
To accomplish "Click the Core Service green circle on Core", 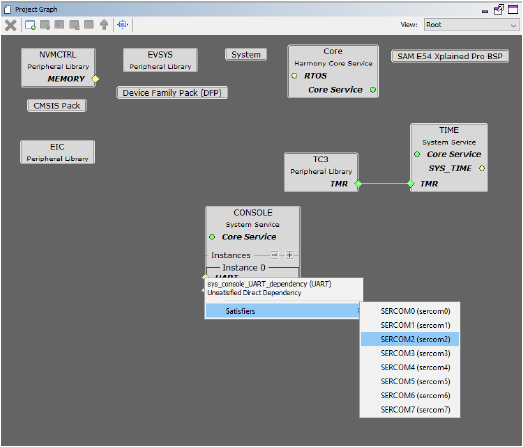I will tap(373, 90).
